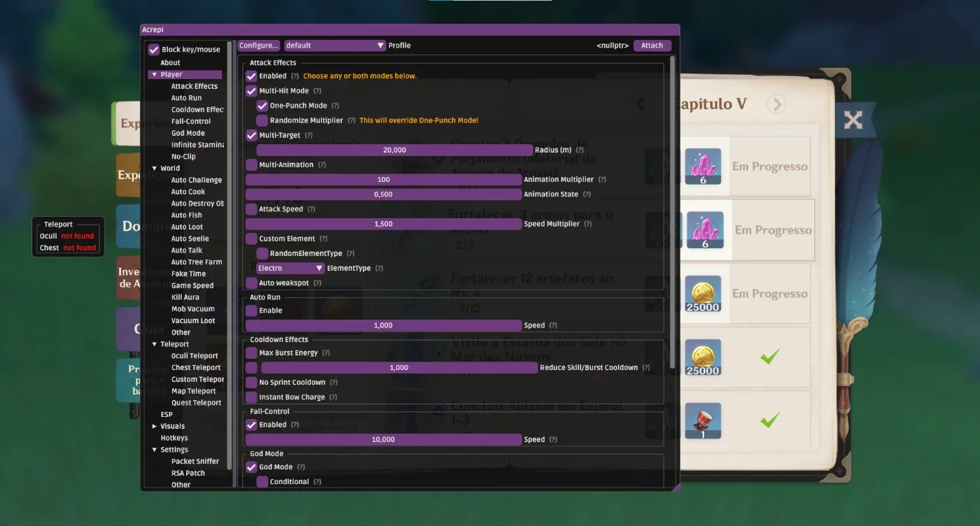980x526 pixels.
Task: Click help marker next to No Sprint Cooldown
Action: tap(334, 383)
